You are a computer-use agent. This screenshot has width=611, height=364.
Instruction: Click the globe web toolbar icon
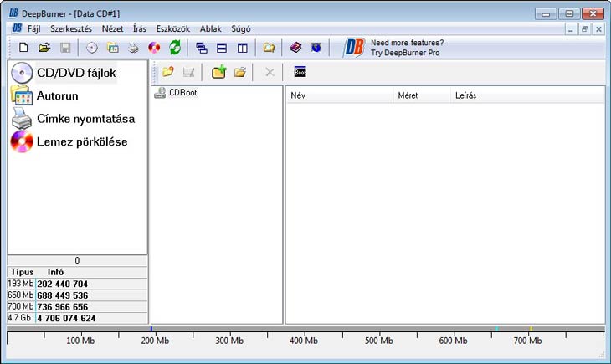coord(316,48)
